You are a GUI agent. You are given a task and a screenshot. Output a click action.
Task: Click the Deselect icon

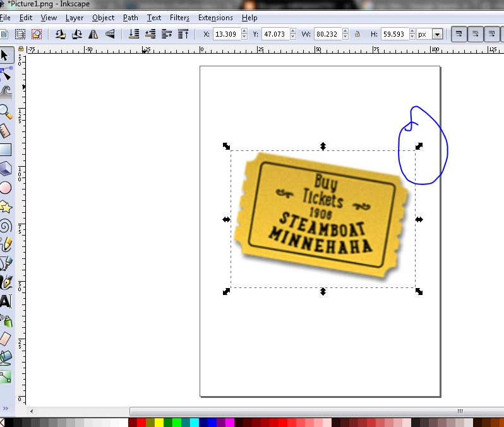tap(37, 34)
